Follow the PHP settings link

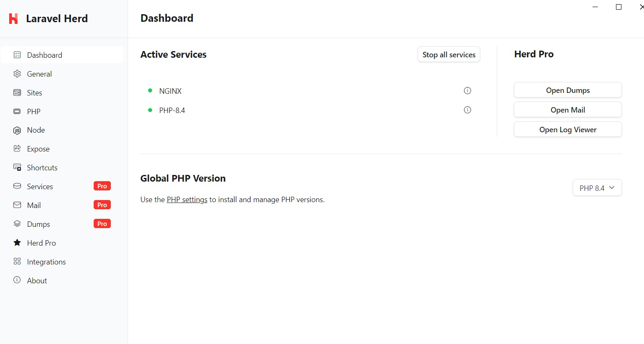pos(187,200)
